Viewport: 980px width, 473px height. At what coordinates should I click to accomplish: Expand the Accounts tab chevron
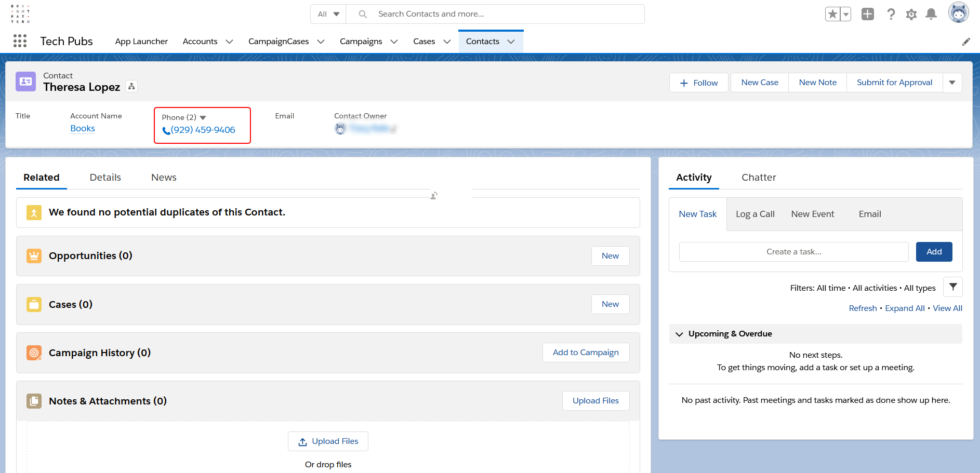(229, 42)
